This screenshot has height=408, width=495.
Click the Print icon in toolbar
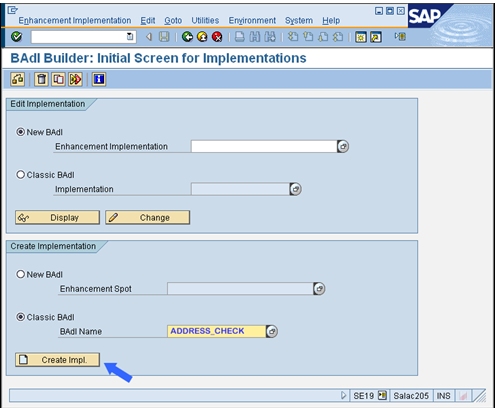pyautogui.click(x=240, y=37)
